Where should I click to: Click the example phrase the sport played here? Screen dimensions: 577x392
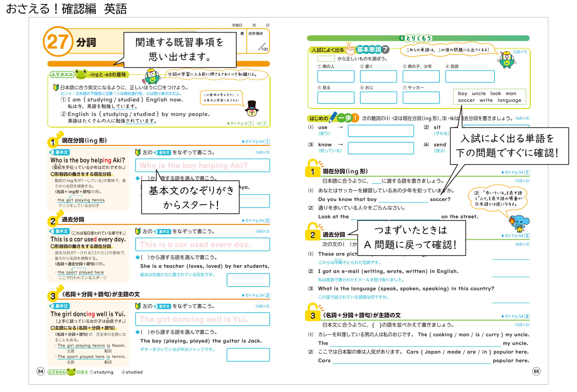[80, 272]
